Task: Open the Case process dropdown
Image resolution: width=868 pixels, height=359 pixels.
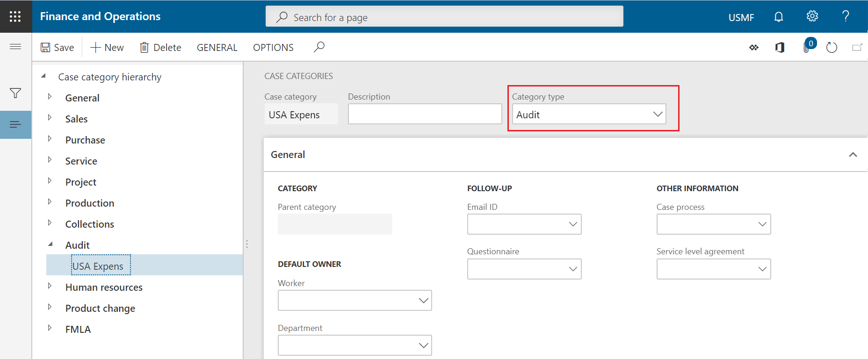Action: [762, 224]
